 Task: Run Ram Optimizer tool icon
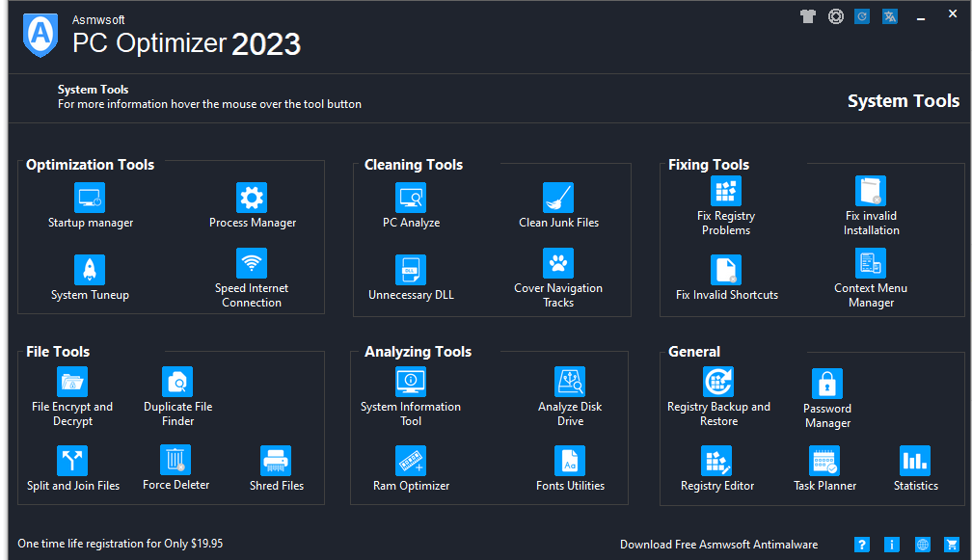[411, 461]
